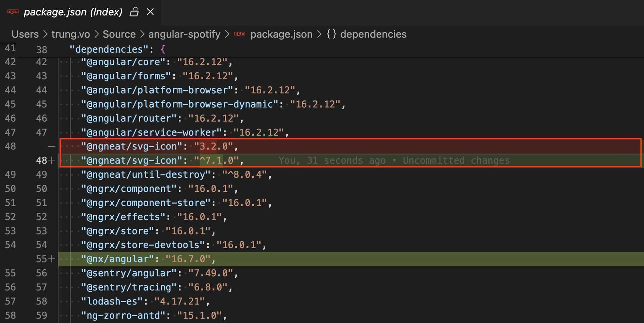Click line number 50 in the gutter
This screenshot has width=644, height=323.
pyautogui.click(x=42, y=189)
